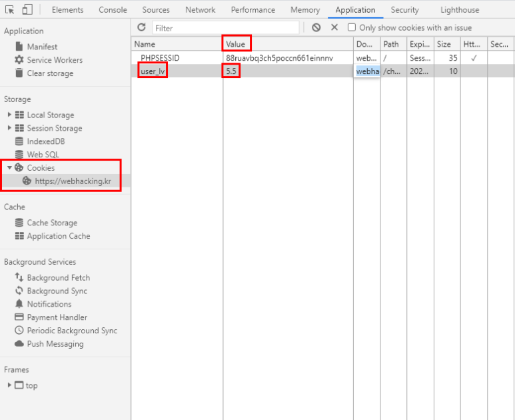Open the Clear storage label

point(50,73)
